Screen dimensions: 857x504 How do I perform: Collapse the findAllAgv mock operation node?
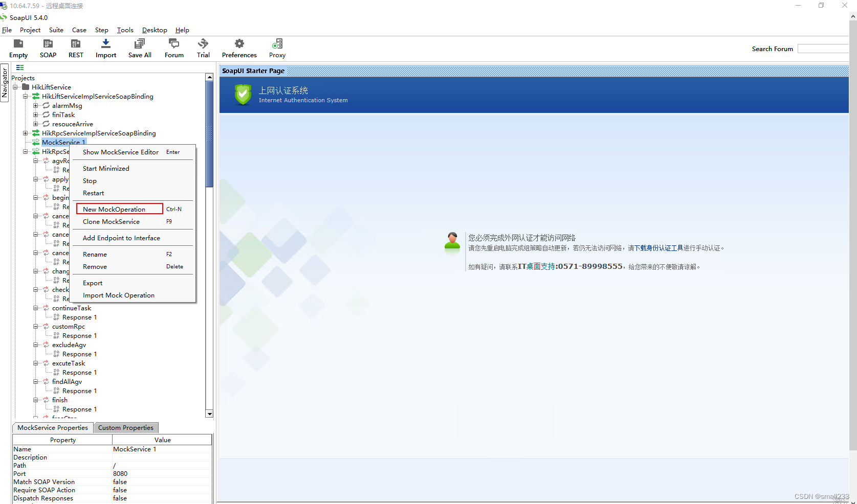[x=36, y=381]
